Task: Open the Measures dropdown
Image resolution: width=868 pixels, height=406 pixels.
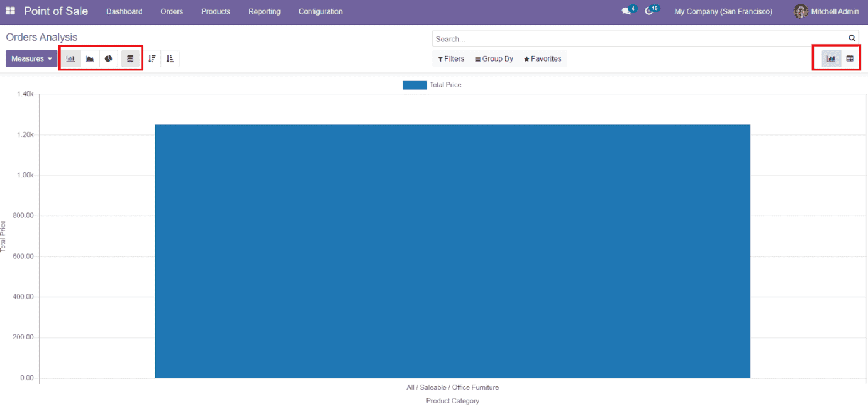Action: (x=31, y=58)
